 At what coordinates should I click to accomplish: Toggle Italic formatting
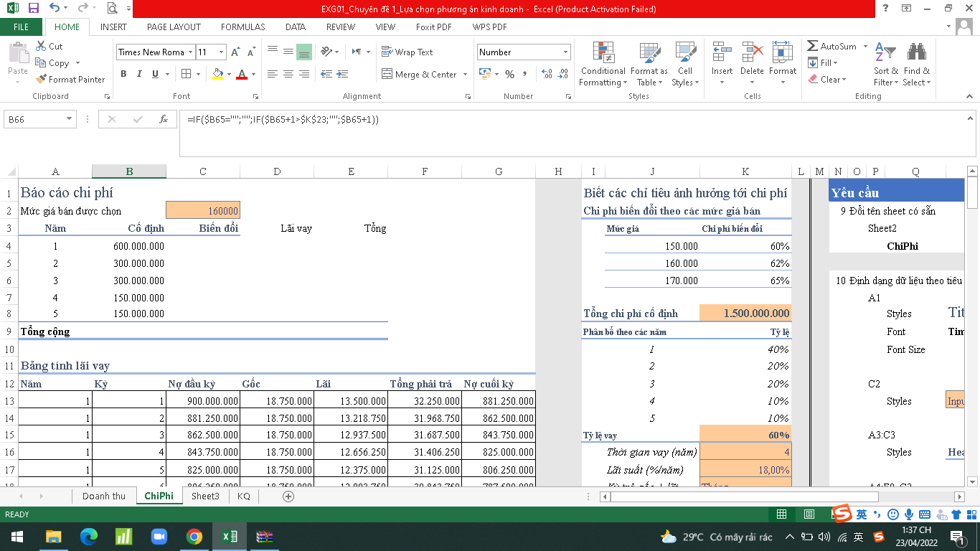(139, 74)
